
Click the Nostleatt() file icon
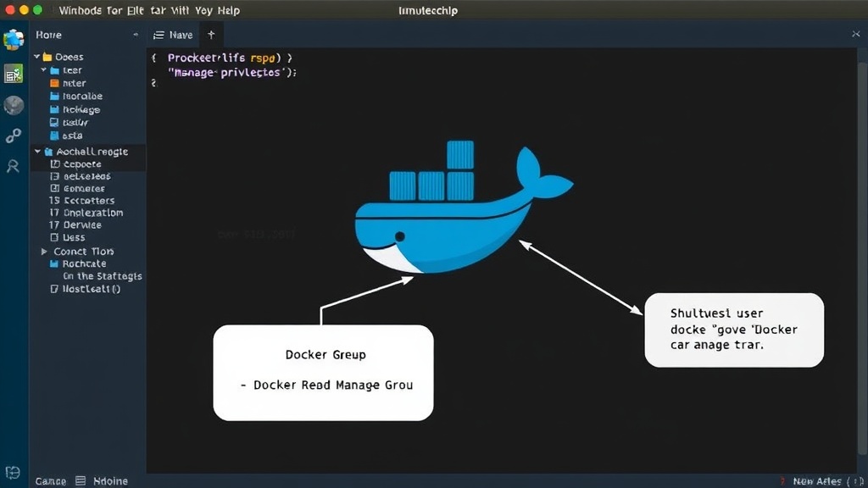[54, 289]
